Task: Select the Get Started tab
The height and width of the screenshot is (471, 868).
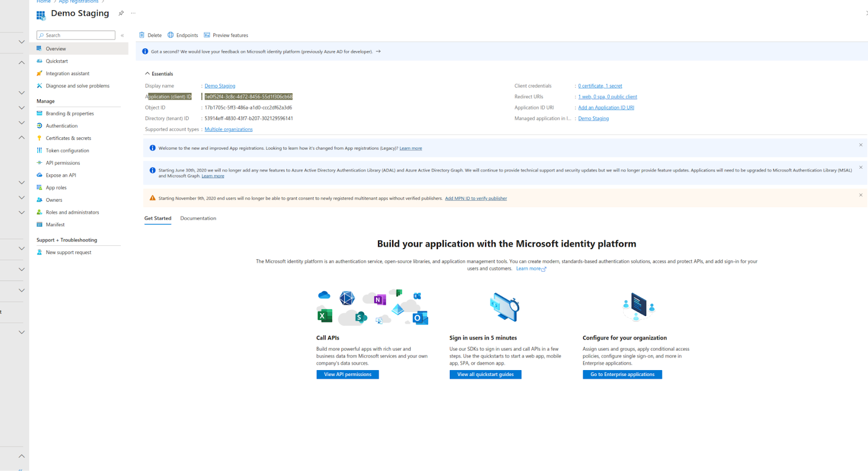Action: pos(158,219)
